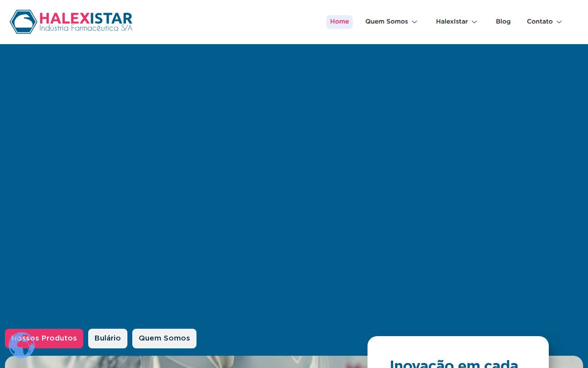The width and height of the screenshot is (588, 368).
Task: Click the HalexIstar logo
Action: (x=71, y=22)
